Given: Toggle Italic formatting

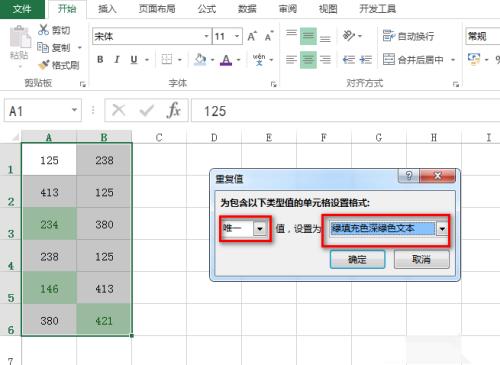Looking at the screenshot, I should click(x=117, y=60).
